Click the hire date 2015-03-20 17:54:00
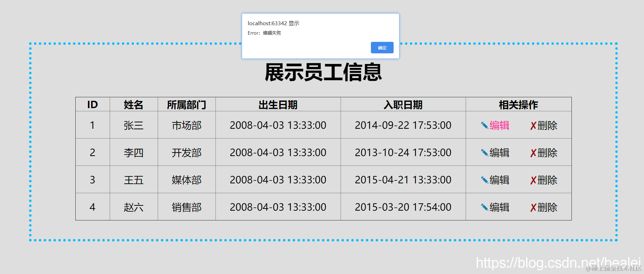 [x=403, y=207]
